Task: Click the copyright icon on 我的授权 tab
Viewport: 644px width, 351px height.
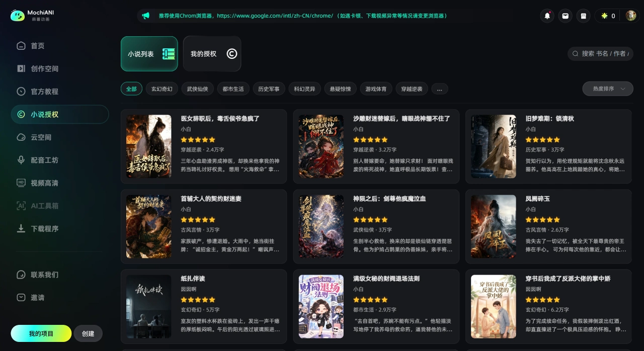Action: pyautogui.click(x=231, y=54)
